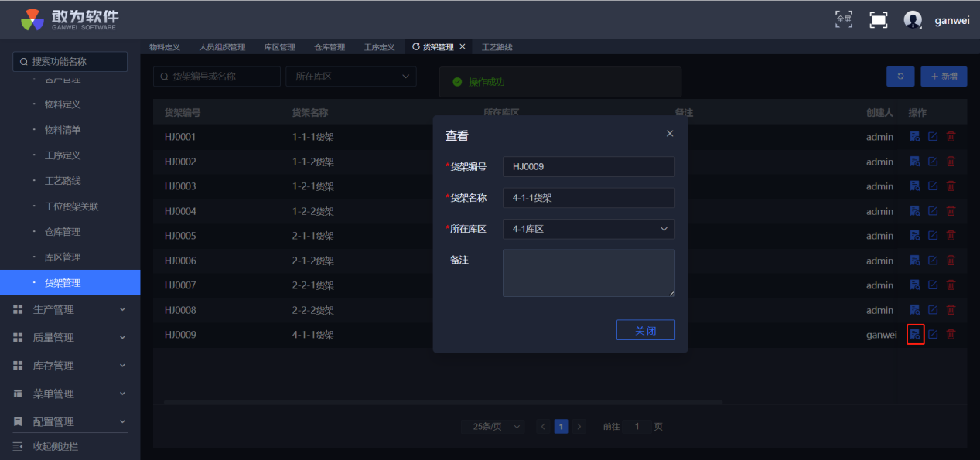The image size is (980, 460).
Task: Click the edit icon for HJ0006
Action: point(933,261)
